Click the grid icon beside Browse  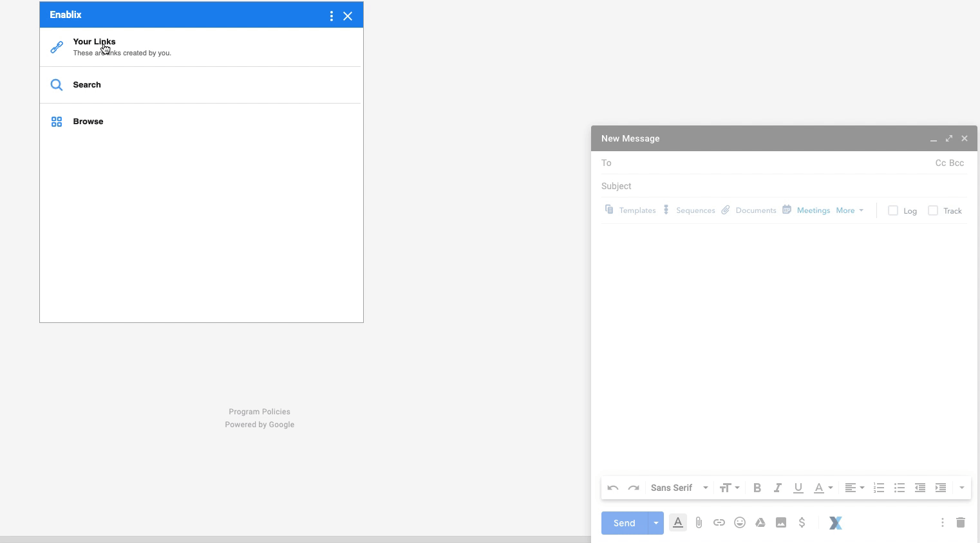tap(57, 122)
